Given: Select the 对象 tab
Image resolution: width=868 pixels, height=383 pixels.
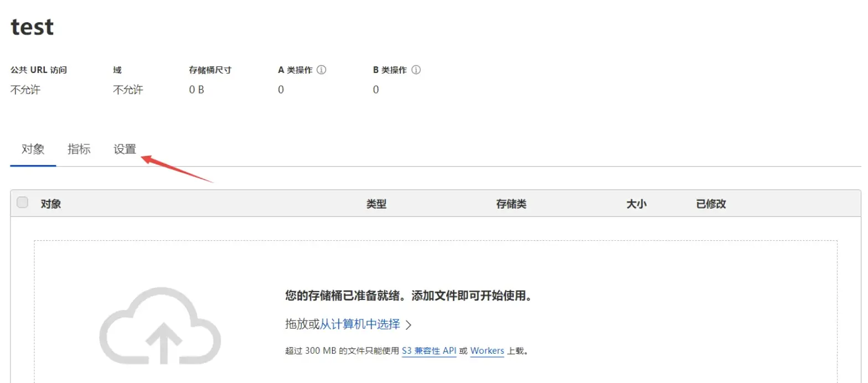Looking at the screenshot, I should [33, 149].
